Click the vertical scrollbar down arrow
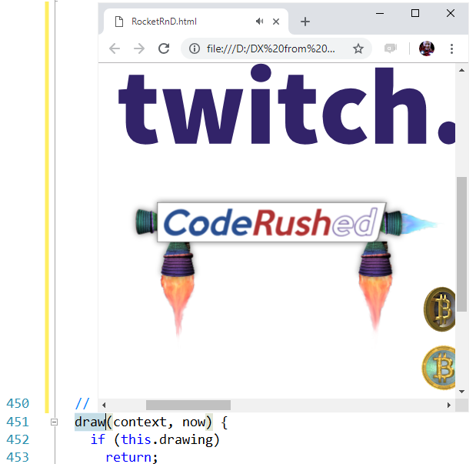This screenshot has width=476, height=464. point(461,392)
